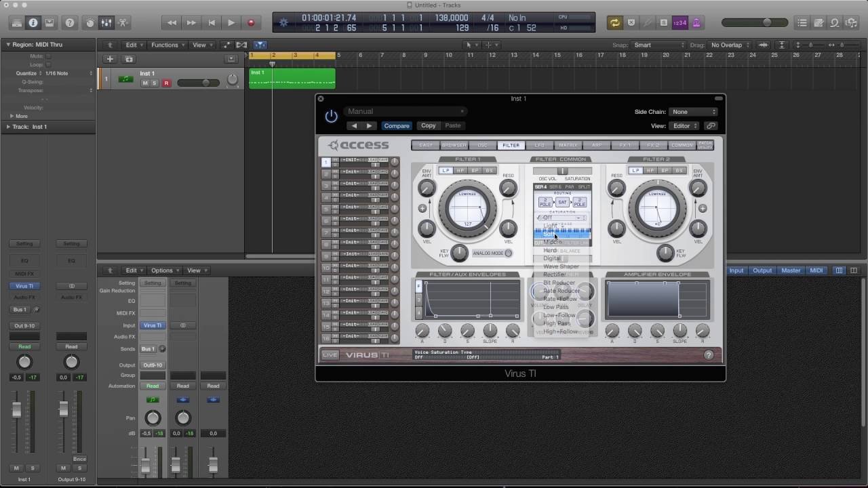Viewport: 868px width, 488px height.
Task: Click the plugin Compare button
Action: (x=397, y=125)
